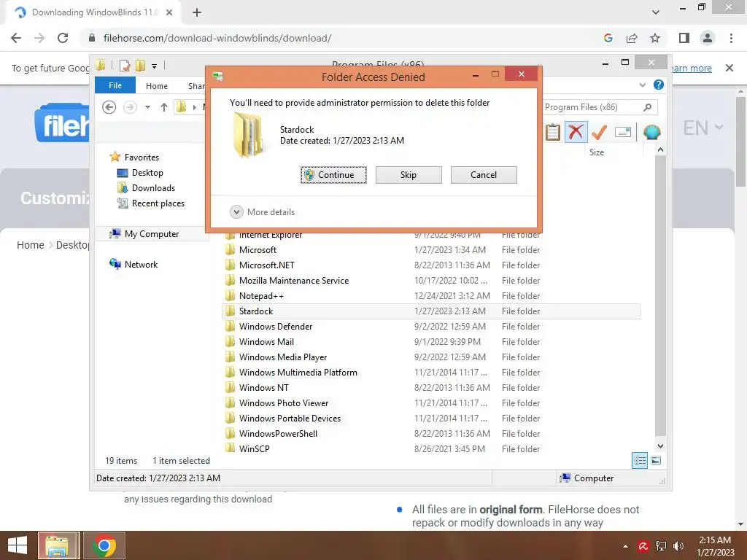Click the Explorer search magnifier icon
The width and height of the screenshot is (747, 560).
tap(648, 107)
